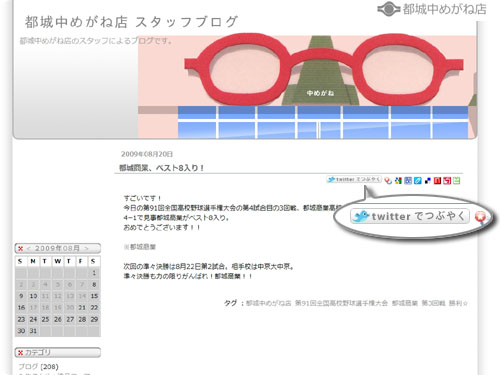Click the purple-blue bookmark share icon
The width and height of the screenshot is (500, 375).
(x=408, y=181)
